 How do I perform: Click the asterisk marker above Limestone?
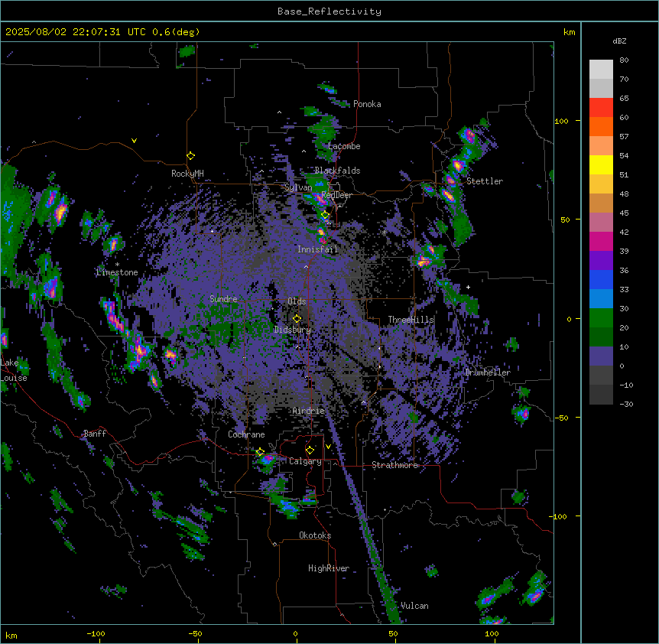(x=117, y=265)
